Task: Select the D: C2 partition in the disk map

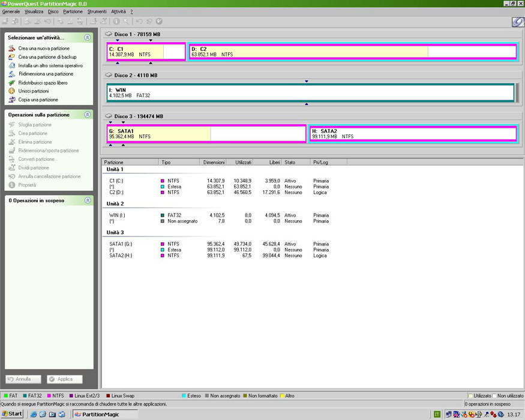Action: point(353,52)
